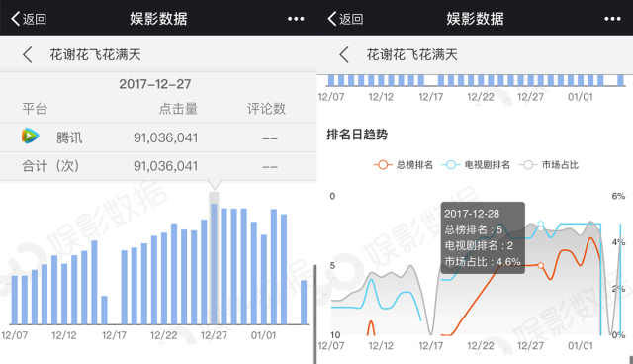Click back chevron beside right 花谢花飞花满天 title

[x=344, y=54]
